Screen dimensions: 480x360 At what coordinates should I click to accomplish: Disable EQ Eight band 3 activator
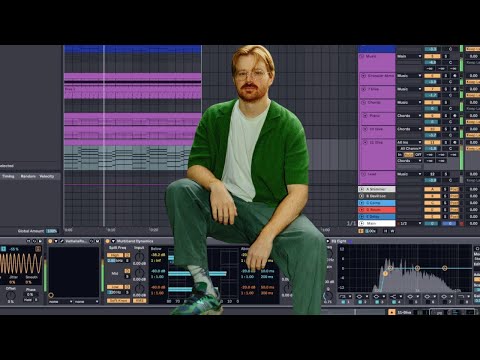377,302
